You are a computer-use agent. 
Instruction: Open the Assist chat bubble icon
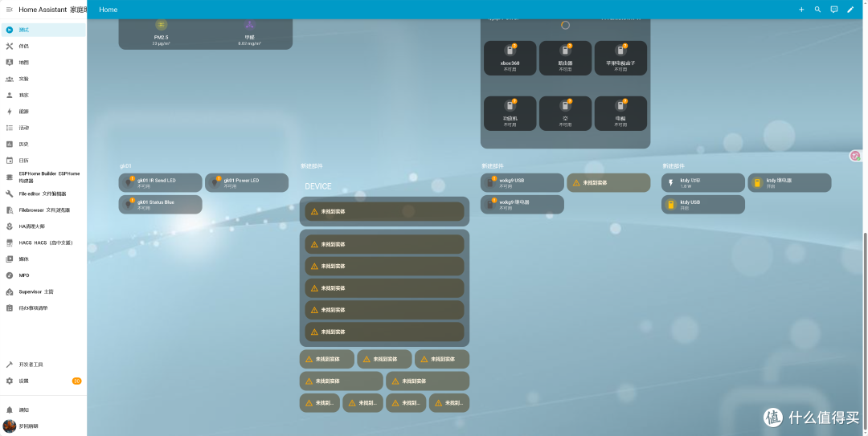[x=834, y=10]
